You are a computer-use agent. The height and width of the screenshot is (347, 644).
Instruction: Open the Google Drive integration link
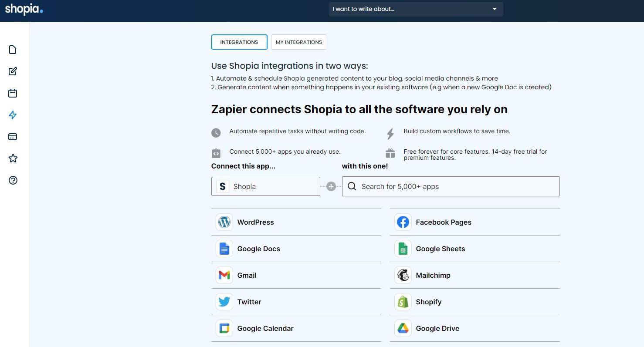[475, 328]
